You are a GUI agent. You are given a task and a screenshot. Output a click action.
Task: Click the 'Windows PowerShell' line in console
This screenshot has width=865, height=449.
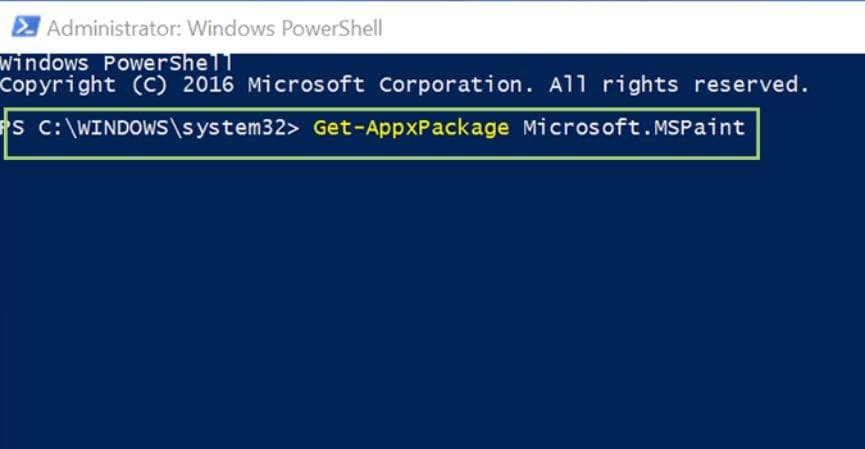click(x=117, y=63)
